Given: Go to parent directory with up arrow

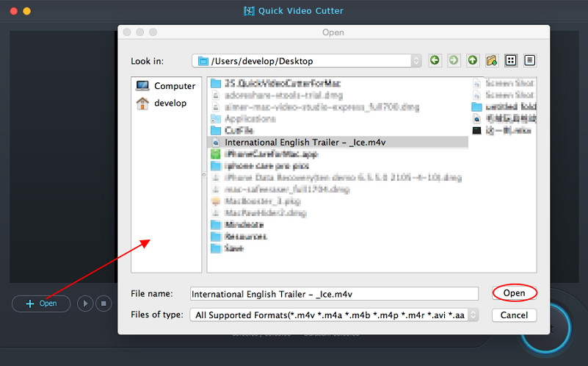Looking at the screenshot, I should point(473,60).
